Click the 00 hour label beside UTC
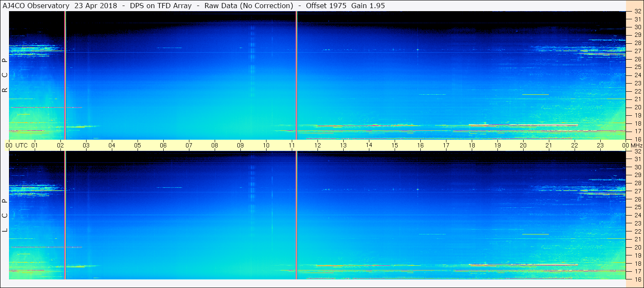Image resolution: width=644 pixels, height=288 pixels. click(x=9, y=145)
